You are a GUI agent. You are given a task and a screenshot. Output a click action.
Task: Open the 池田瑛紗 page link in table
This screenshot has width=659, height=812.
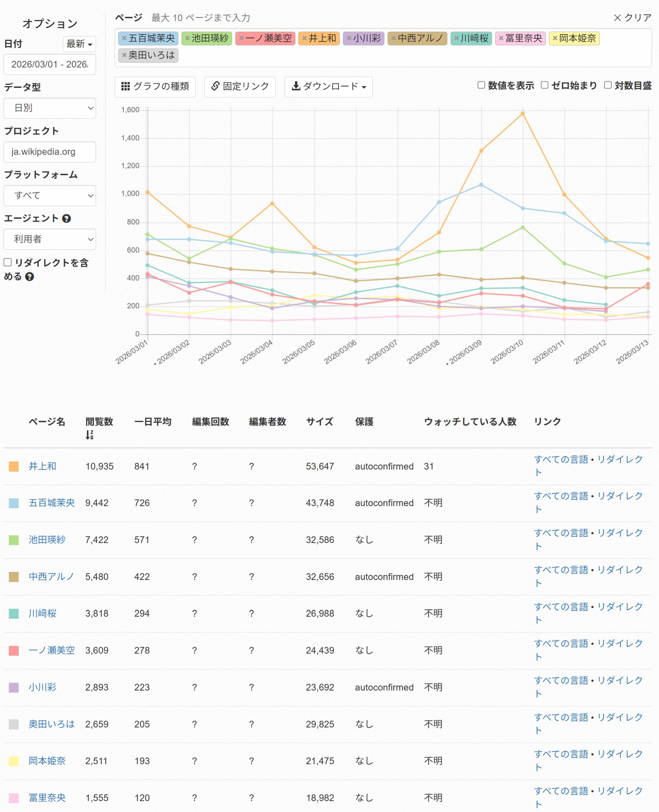coord(47,539)
